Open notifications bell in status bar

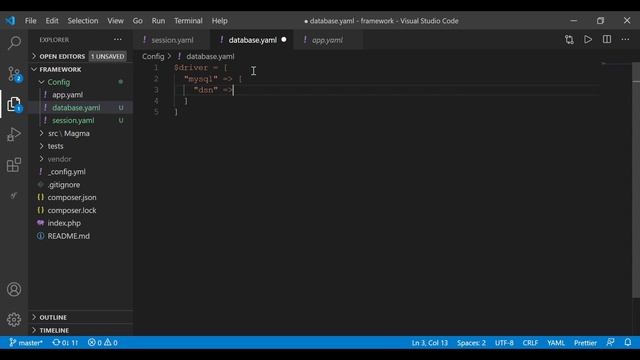coord(628,342)
